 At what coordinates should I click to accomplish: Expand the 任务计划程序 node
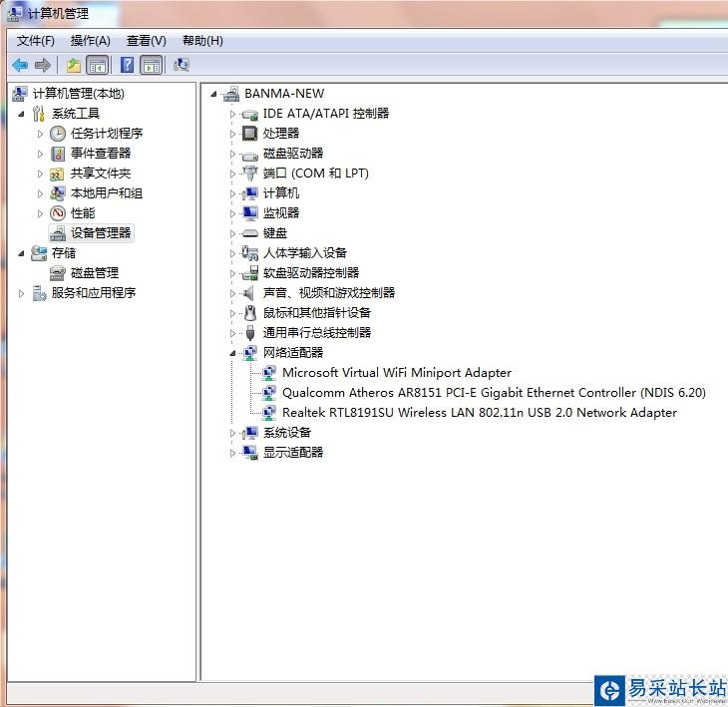[x=41, y=135]
